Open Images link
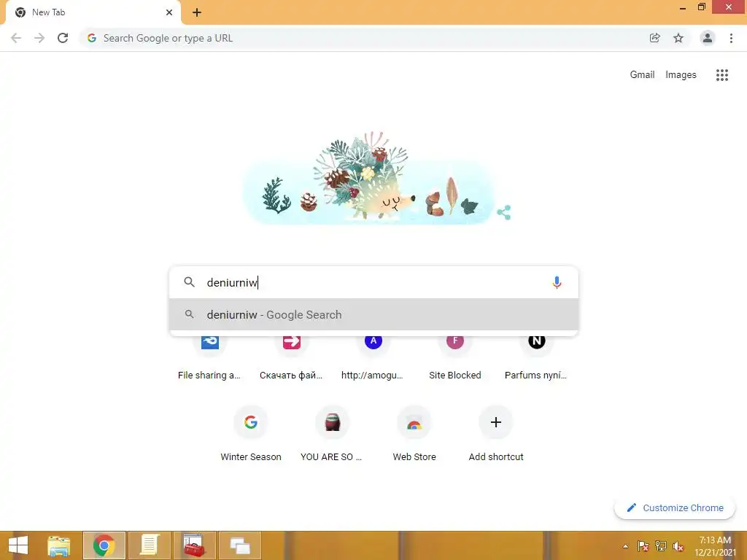This screenshot has height=560, width=747. tap(681, 75)
